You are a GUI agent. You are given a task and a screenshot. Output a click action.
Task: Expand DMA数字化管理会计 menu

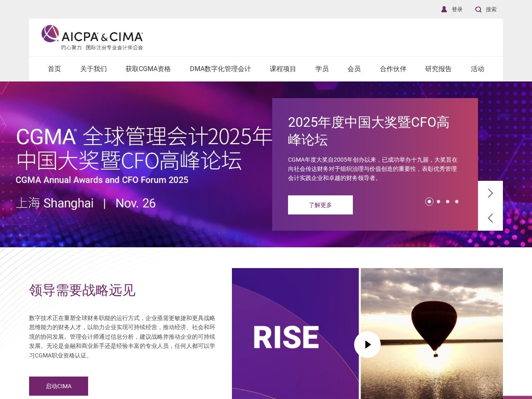pos(220,69)
